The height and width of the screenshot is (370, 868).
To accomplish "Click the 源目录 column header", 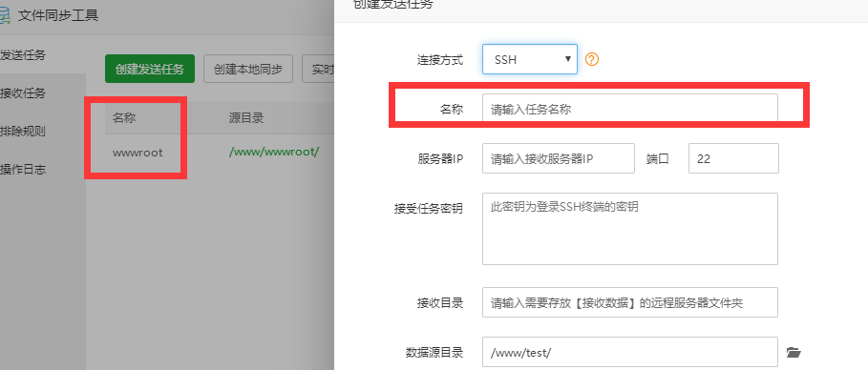I will [245, 117].
